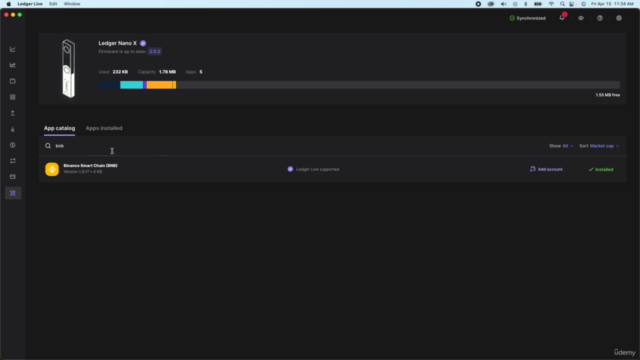Viewport: 640px width, 360px height.
Task: Open the Market chart sidebar icon
Action: pos(13,65)
